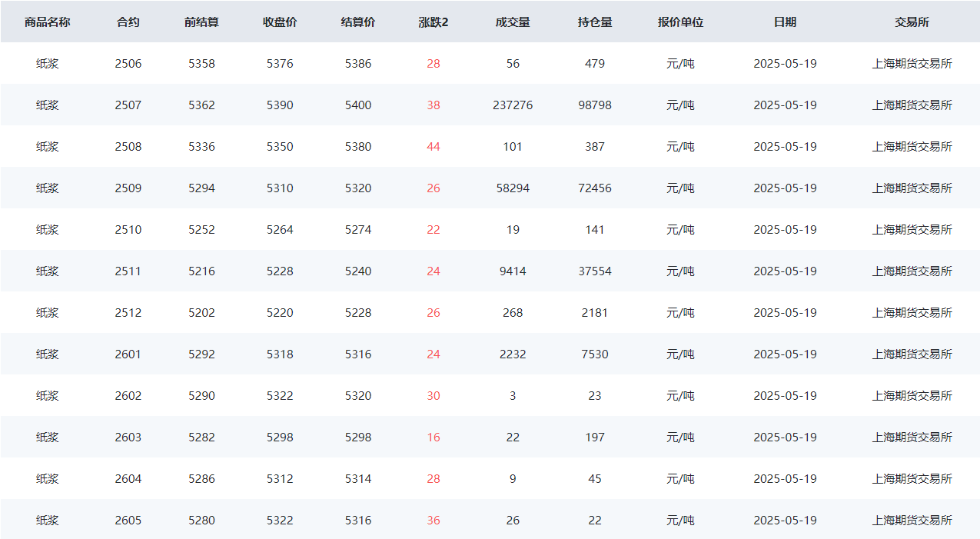Viewport: 980px width, 539px height.
Task: Click volume value 237276
Action: pos(513,105)
